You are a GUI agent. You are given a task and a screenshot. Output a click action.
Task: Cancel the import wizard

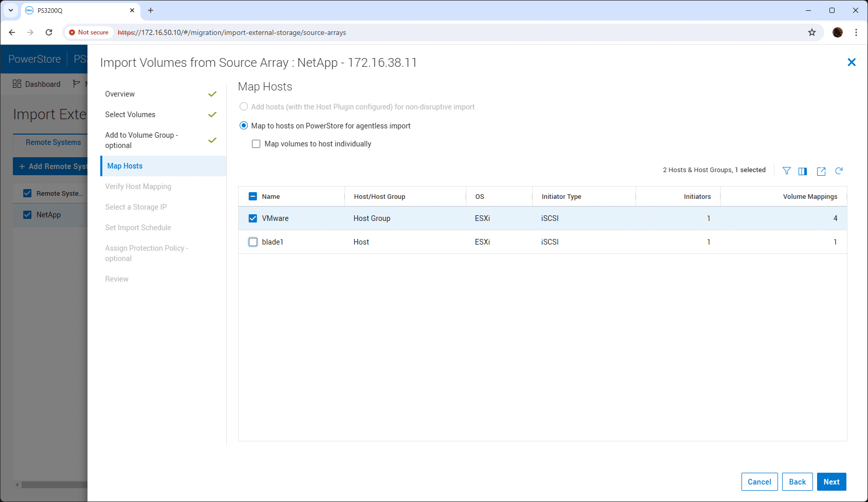pyautogui.click(x=759, y=482)
